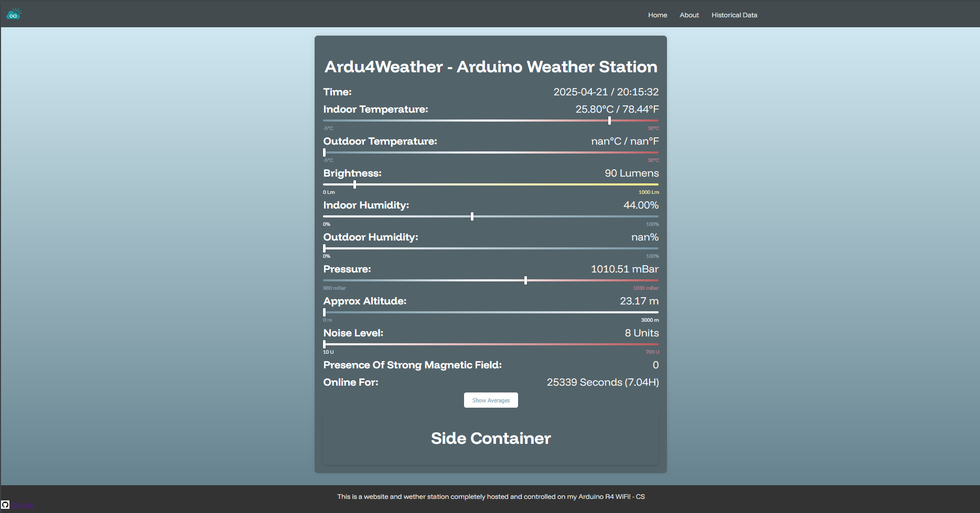Click the 0 Lm brightness minimum label
The image size is (980, 513).
coord(329,192)
